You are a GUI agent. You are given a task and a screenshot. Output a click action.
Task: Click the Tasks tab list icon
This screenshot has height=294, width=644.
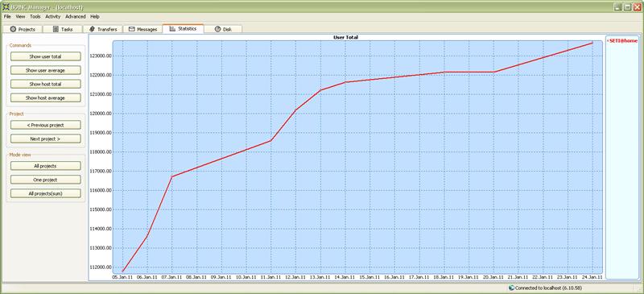click(x=56, y=29)
